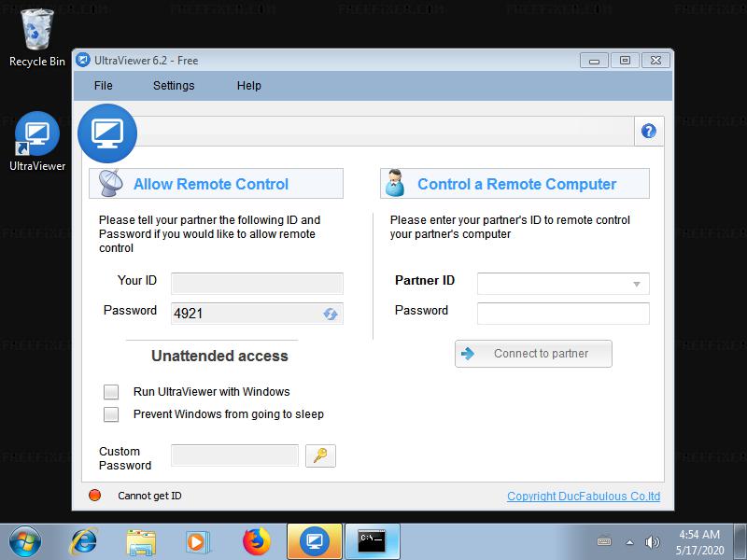Launch Firefox from taskbar
Image resolution: width=747 pixels, height=560 pixels.
pos(256,542)
